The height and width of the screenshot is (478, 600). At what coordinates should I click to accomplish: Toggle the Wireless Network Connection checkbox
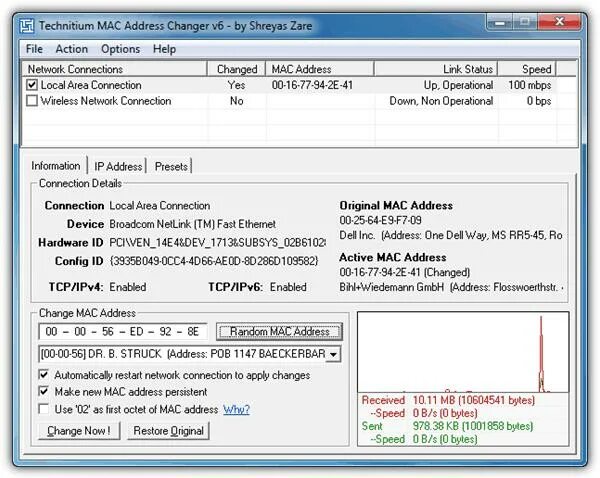coord(32,101)
